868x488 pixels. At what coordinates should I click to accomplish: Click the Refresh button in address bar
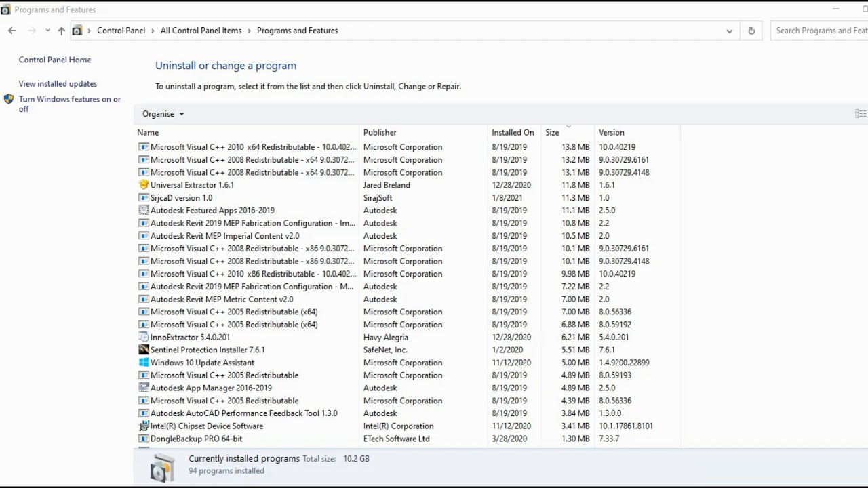[x=751, y=30]
